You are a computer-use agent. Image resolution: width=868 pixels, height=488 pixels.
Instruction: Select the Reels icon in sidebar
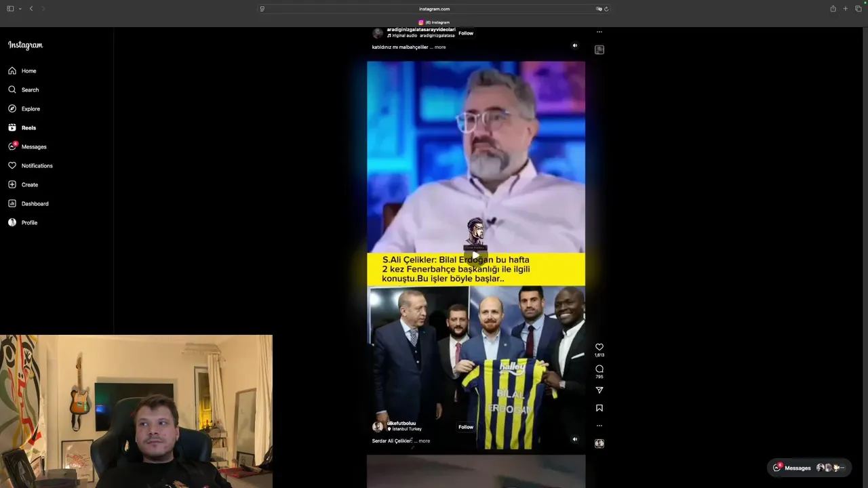tap(12, 127)
